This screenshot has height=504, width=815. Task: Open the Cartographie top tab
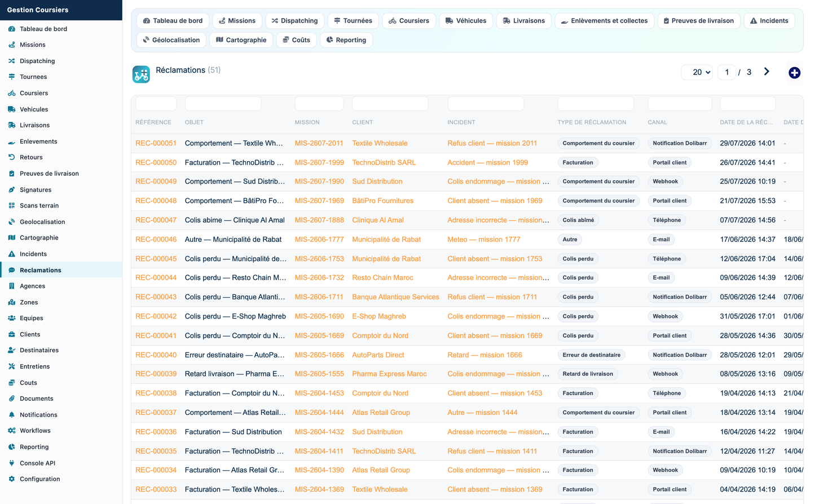point(241,40)
